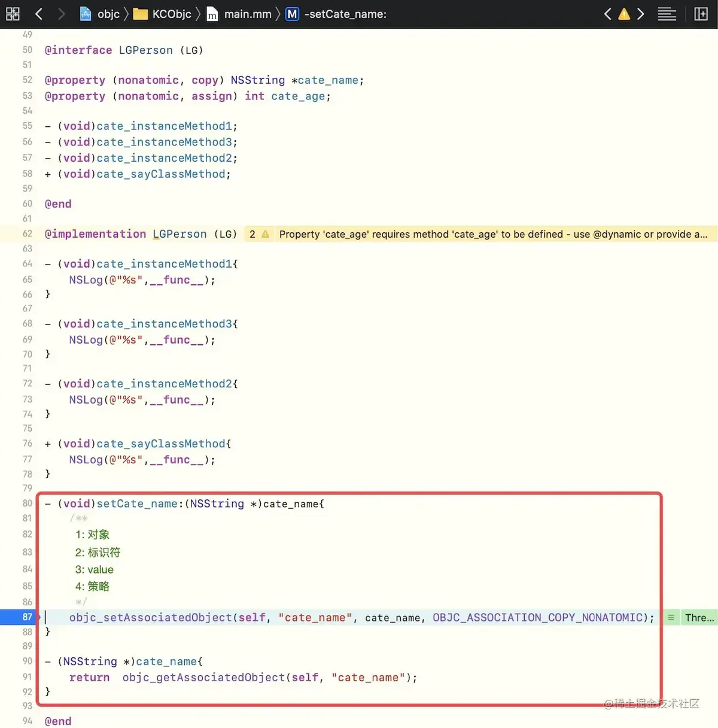Click OBJC_ASSOCIATION_COPY_NONATOMIC constant
The width and height of the screenshot is (718, 728).
pyautogui.click(x=539, y=617)
